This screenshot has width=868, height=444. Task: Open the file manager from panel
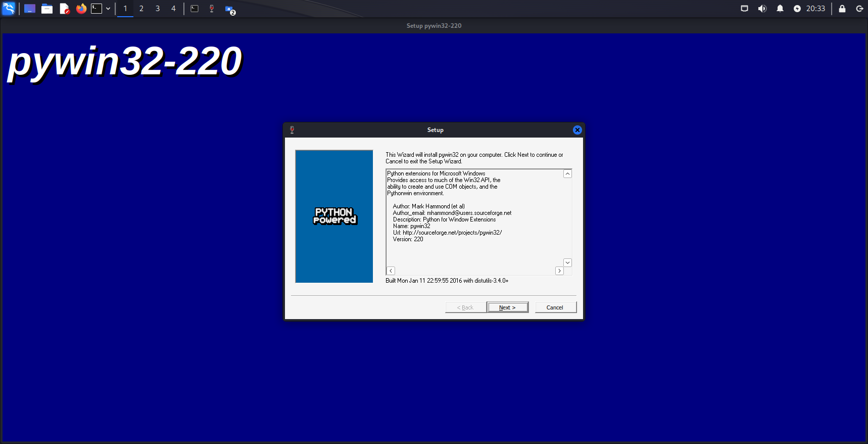[47, 9]
